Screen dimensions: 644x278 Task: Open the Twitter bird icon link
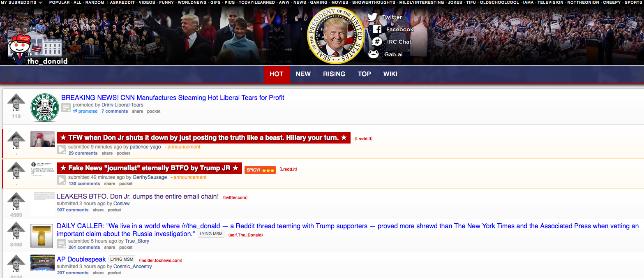(372, 17)
